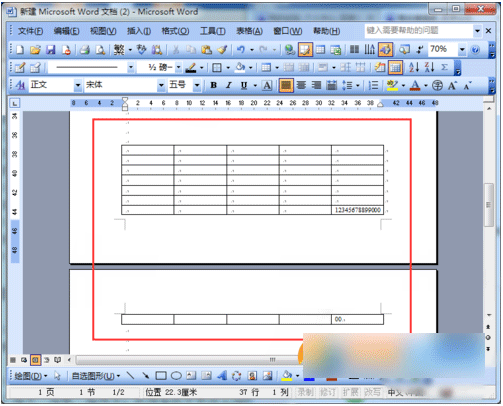
Task: Open the Columns layout icon
Action: pos(354,50)
